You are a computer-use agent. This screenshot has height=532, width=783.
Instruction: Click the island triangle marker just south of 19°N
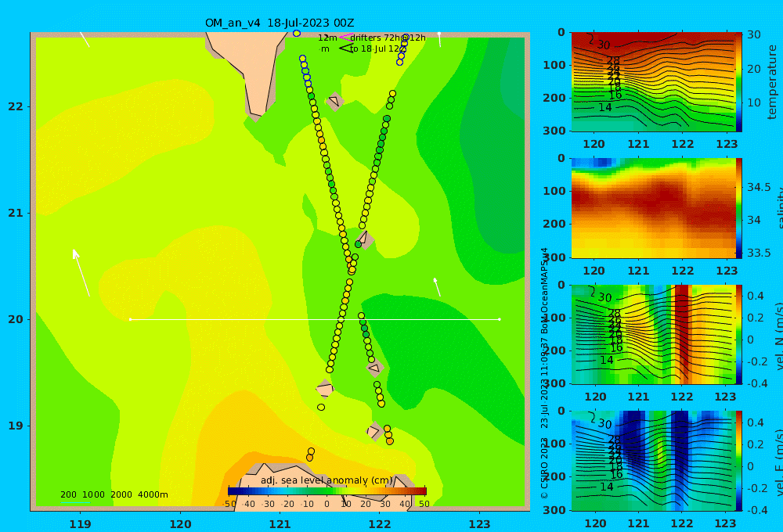click(374, 431)
